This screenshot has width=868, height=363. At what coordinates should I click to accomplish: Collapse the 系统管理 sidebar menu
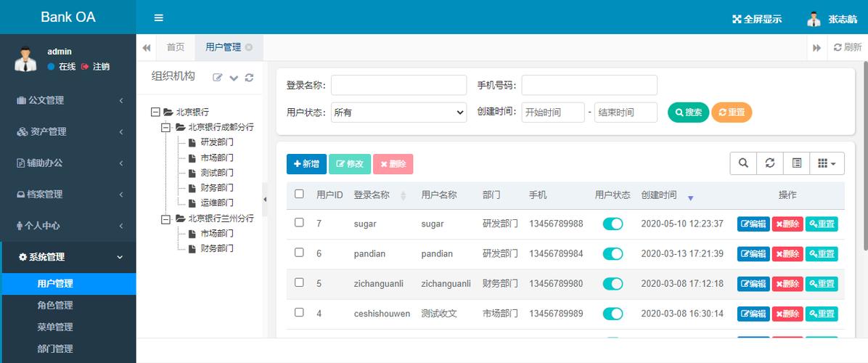pyautogui.click(x=68, y=257)
